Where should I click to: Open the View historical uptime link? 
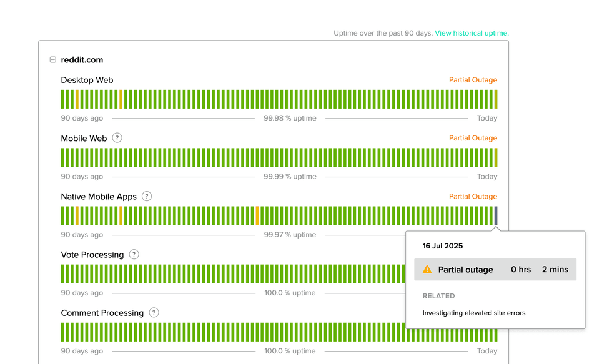(x=471, y=33)
